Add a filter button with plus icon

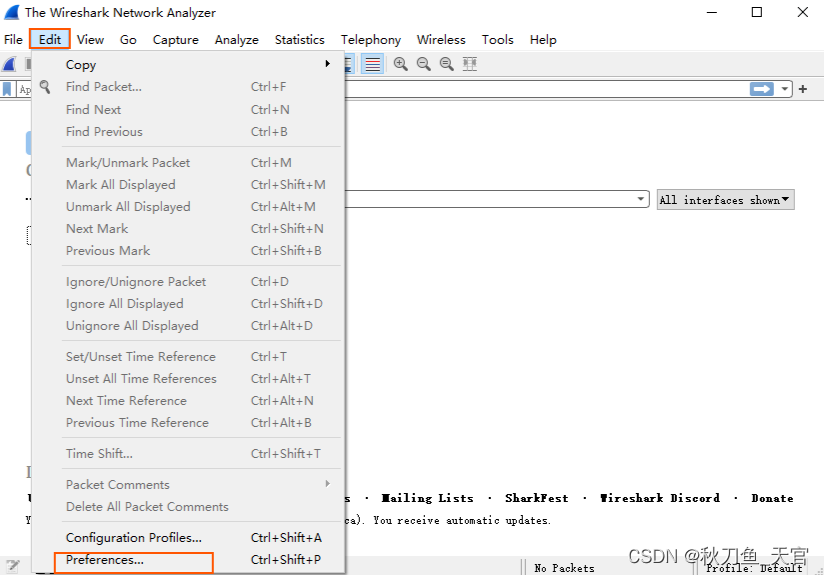pyautogui.click(x=802, y=89)
